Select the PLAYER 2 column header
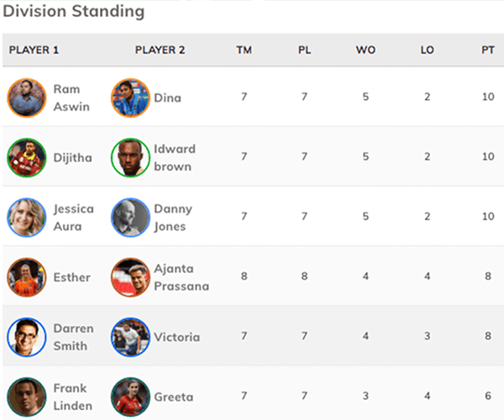 point(160,50)
